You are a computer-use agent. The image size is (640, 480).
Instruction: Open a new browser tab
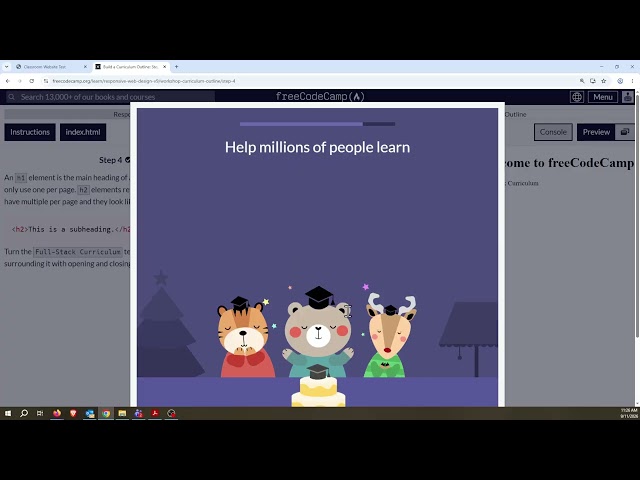click(x=176, y=67)
